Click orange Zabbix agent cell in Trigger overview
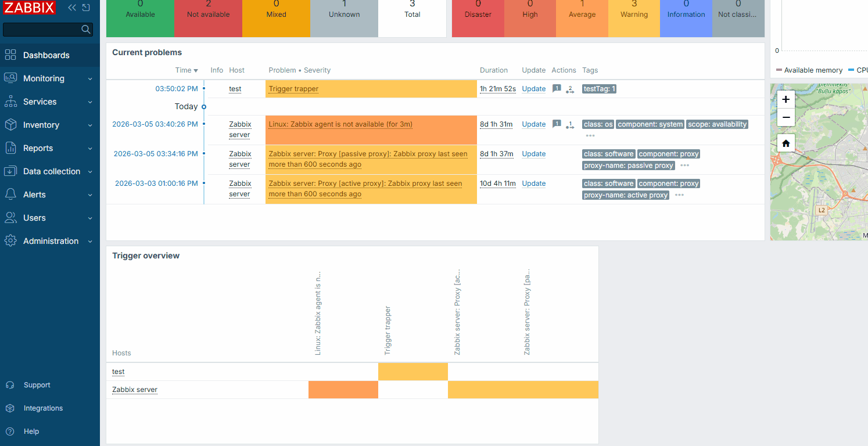The image size is (868, 446). pos(343,390)
